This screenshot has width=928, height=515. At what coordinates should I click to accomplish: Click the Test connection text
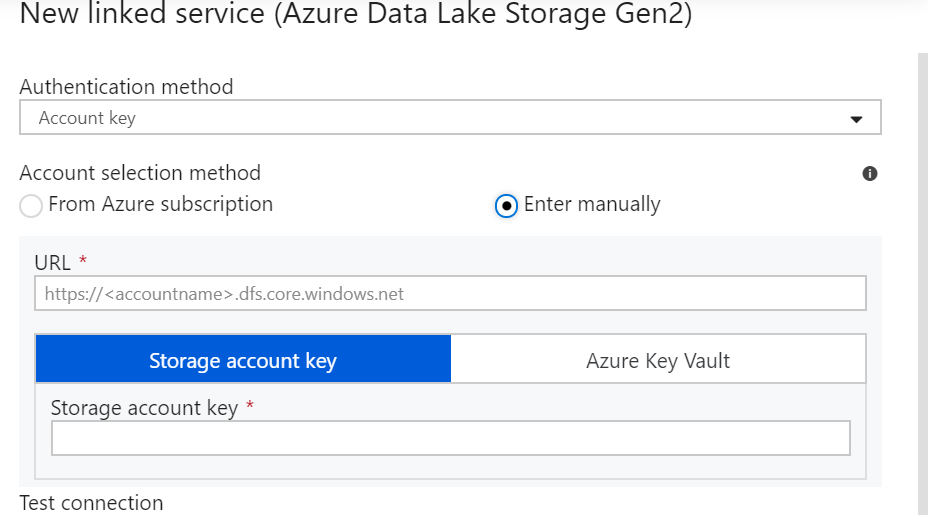pyautogui.click(x=92, y=503)
